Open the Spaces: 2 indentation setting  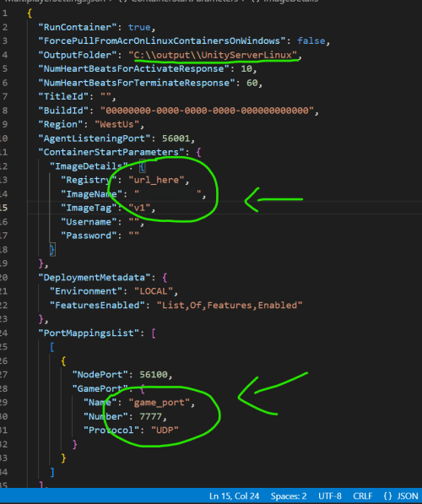click(289, 496)
